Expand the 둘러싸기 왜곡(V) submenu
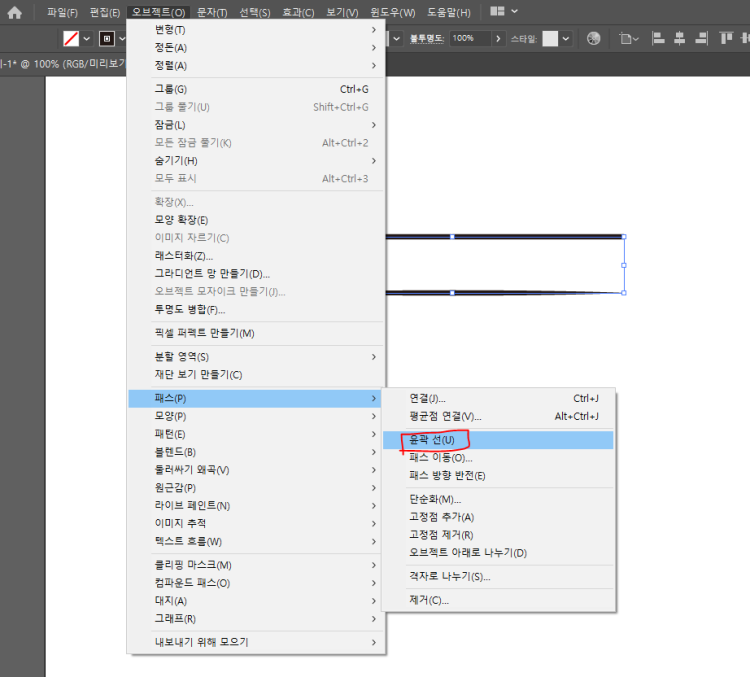This screenshot has width=750, height=677. 256,470
